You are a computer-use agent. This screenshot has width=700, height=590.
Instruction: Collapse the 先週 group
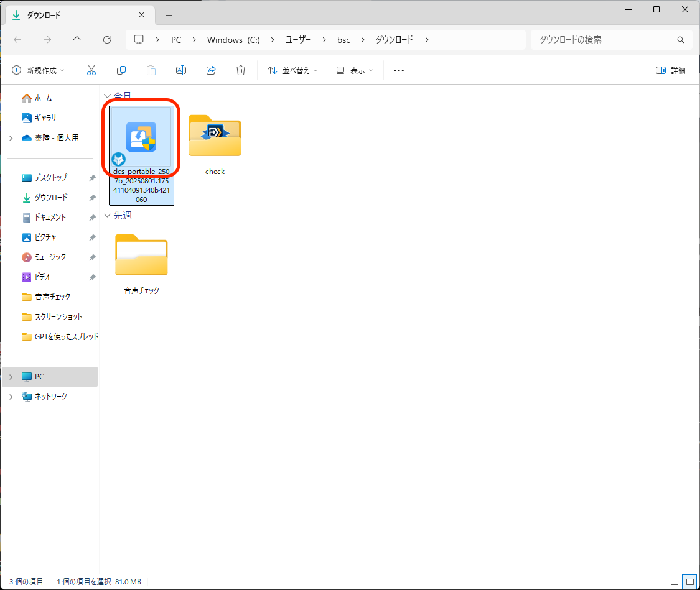click(107, 215)
